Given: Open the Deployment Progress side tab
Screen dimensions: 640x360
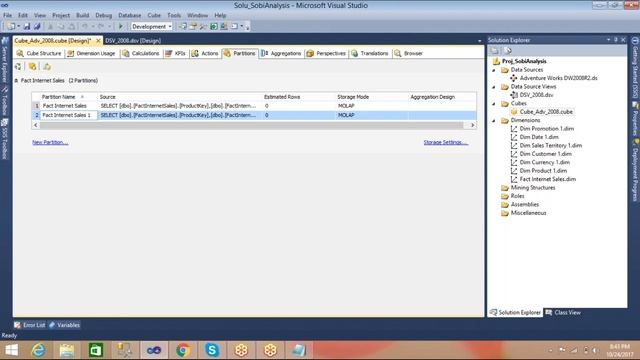Looking at the screenshot, I should click(x=635, y=170).
